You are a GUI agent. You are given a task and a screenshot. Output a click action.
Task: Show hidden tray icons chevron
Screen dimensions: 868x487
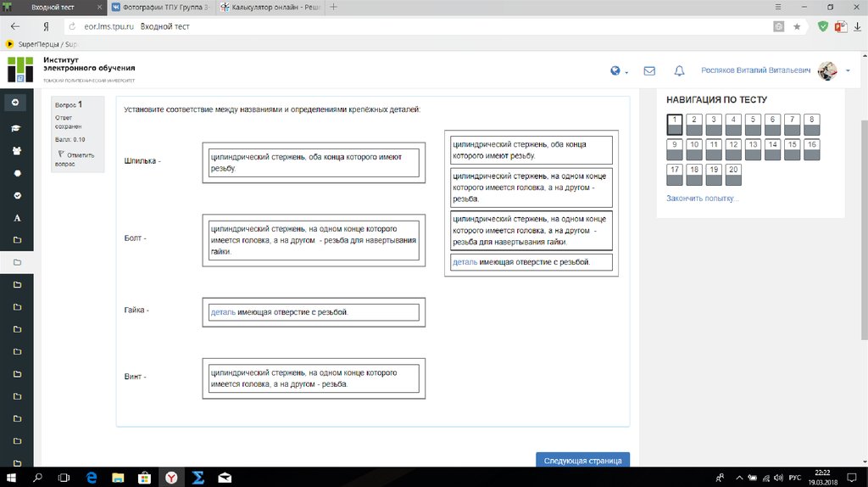click(739, 478)
